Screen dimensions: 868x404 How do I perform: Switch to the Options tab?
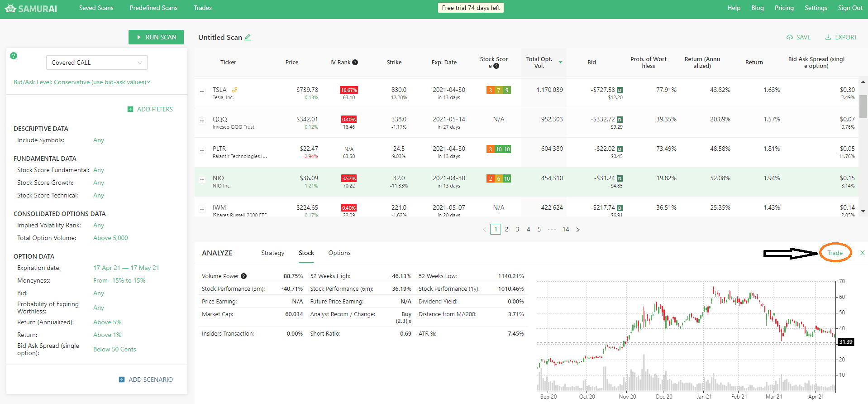coord(339,253)
